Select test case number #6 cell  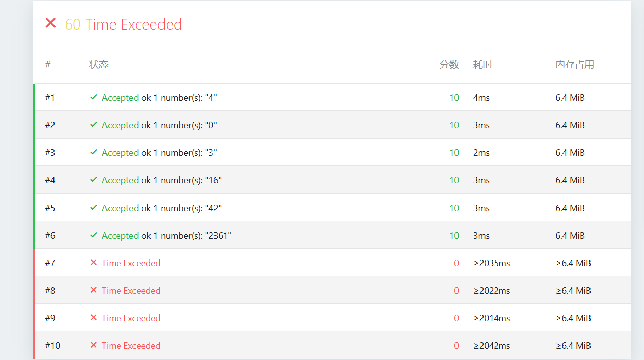[x=50, y=236]
